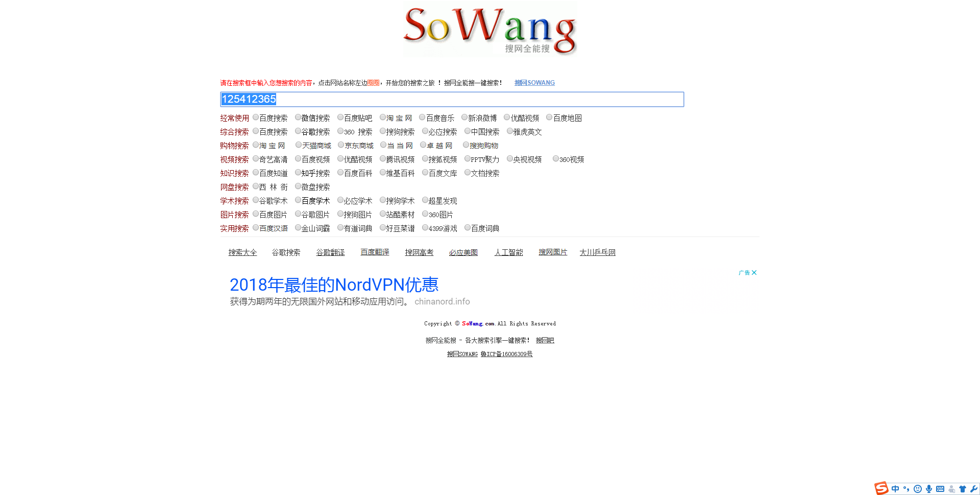This screenshot has width=980, height=495.
Task: Select 淘宝网 radio in 购物搜索 row
Action: 256,145
